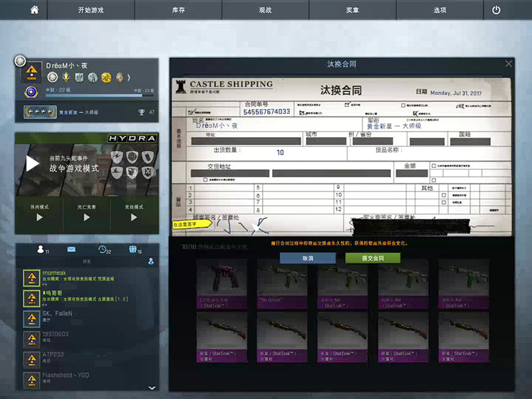
Task: Select friend SK、FalleN in list
Action: [x=87, y=319]
